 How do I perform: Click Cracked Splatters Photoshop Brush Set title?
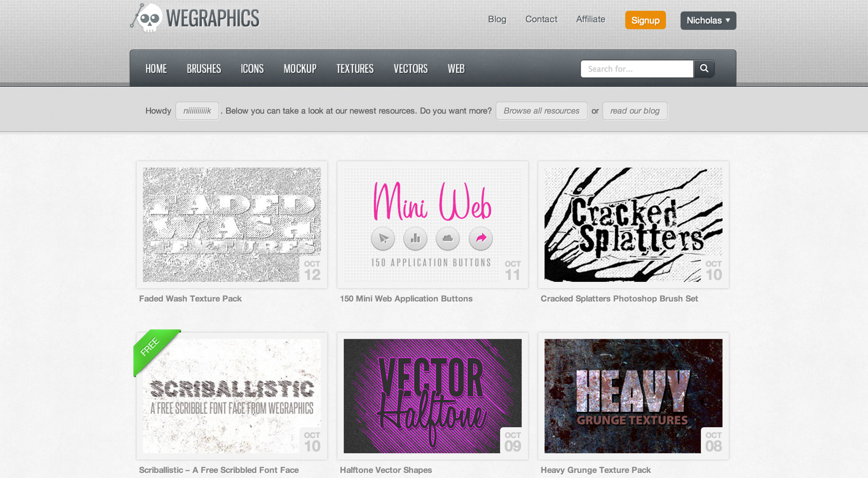coord(619,298)
